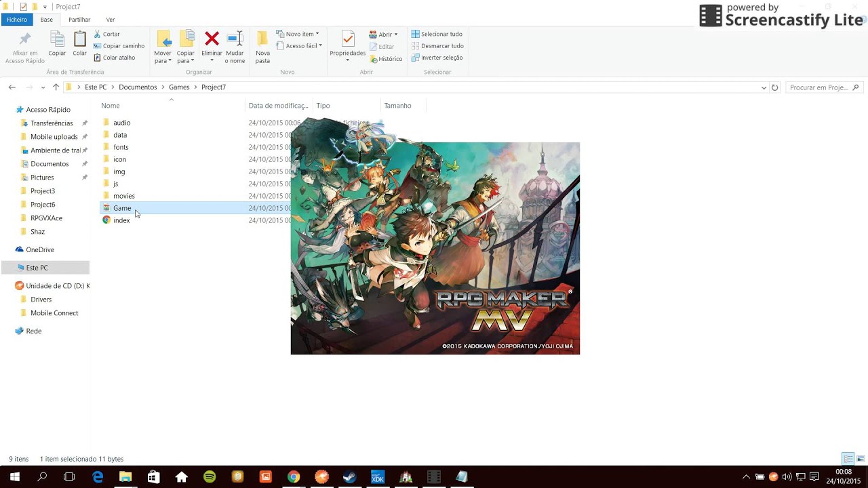This screenshot has height=488, width=868.
Task: Click Colar atalho in the ribbon
Action: (x=114, y=58)
